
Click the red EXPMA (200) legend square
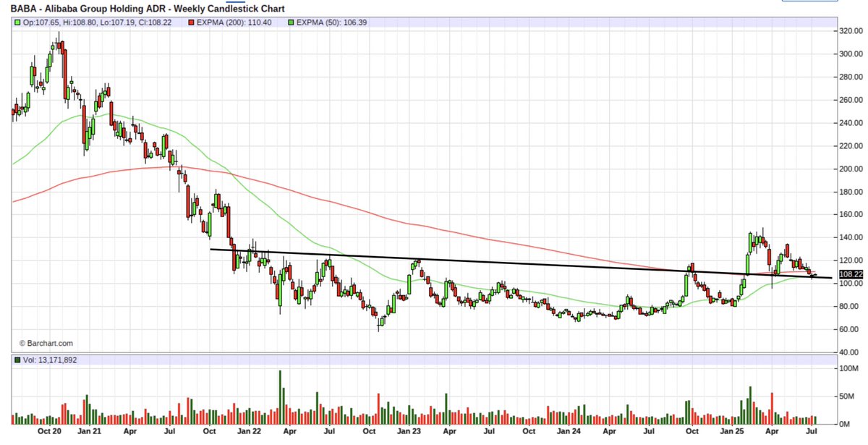(x=191, y=22)
